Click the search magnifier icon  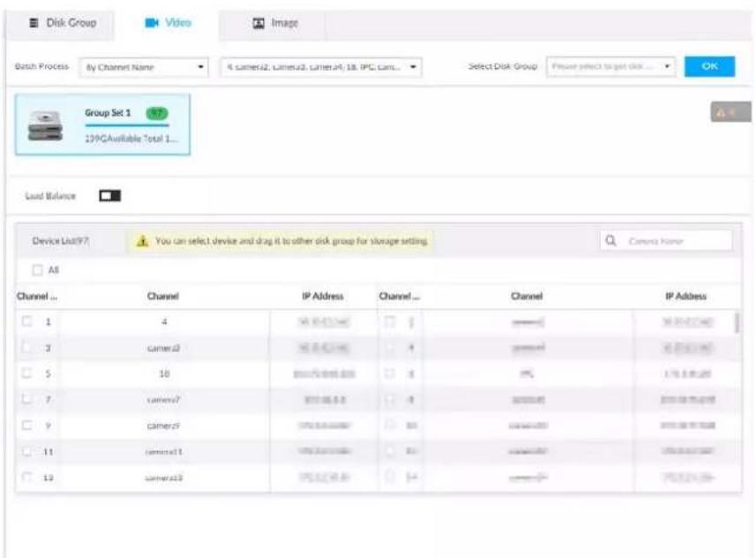610,240
